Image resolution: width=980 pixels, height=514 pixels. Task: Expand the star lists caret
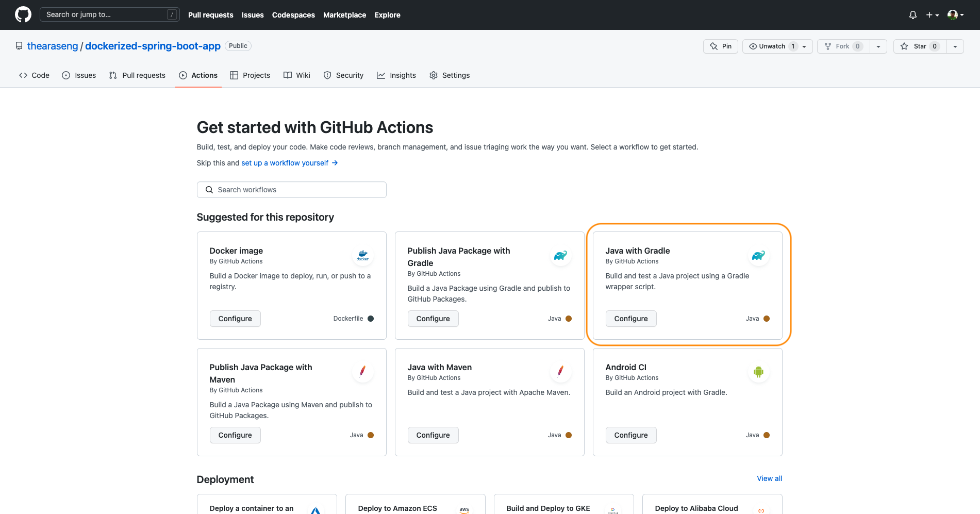(x=955, y=46)
